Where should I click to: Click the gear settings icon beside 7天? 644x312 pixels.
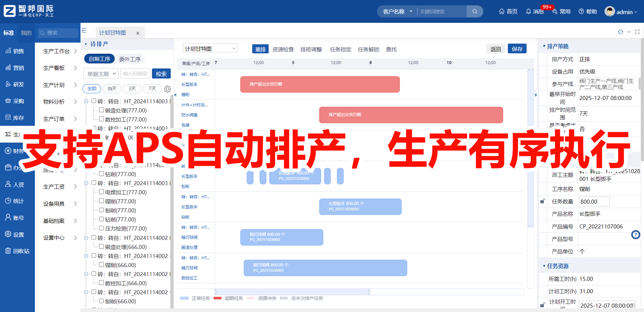(167, 89)
